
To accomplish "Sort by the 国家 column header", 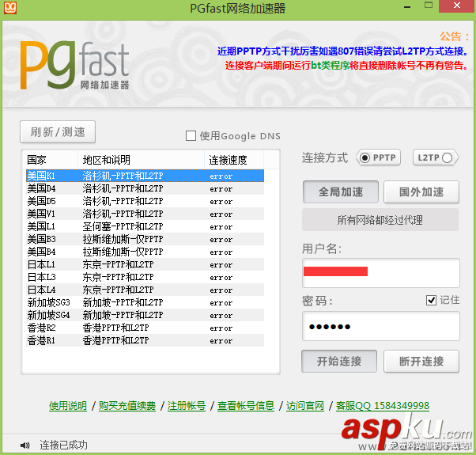I will 51,160.
